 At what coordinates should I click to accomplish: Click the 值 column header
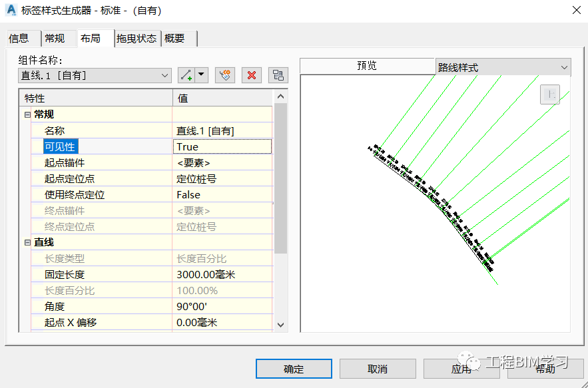tap(223, 98)
